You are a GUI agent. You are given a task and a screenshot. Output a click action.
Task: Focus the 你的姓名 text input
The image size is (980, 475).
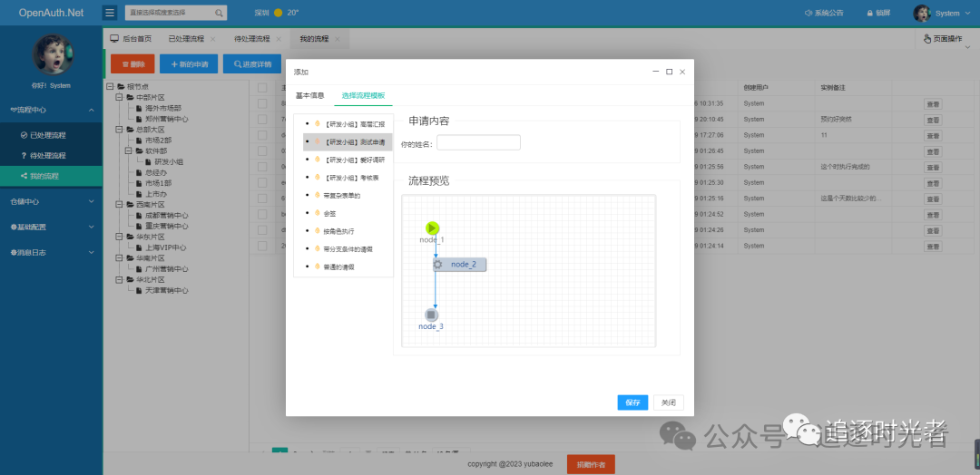(479, 143)
